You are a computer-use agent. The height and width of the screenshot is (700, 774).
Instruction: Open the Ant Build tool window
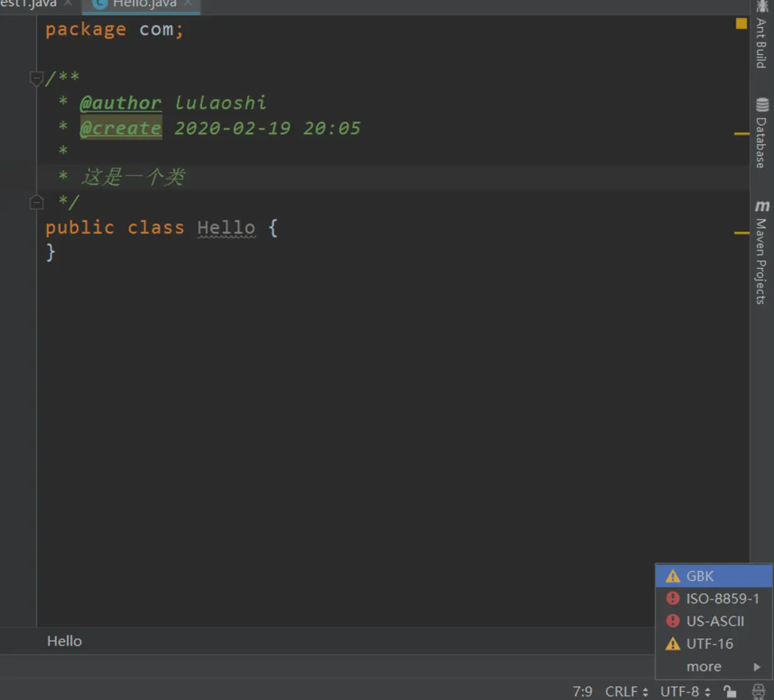click(762, 36)
